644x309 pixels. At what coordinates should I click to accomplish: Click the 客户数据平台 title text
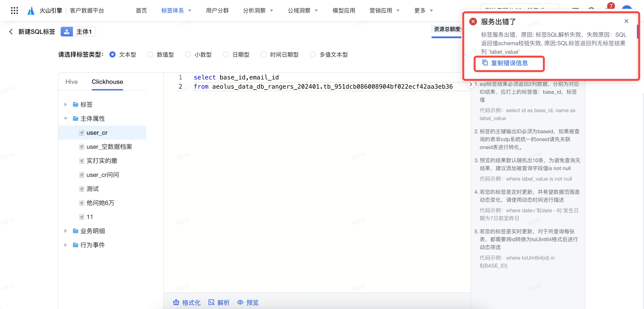point(87,11)
